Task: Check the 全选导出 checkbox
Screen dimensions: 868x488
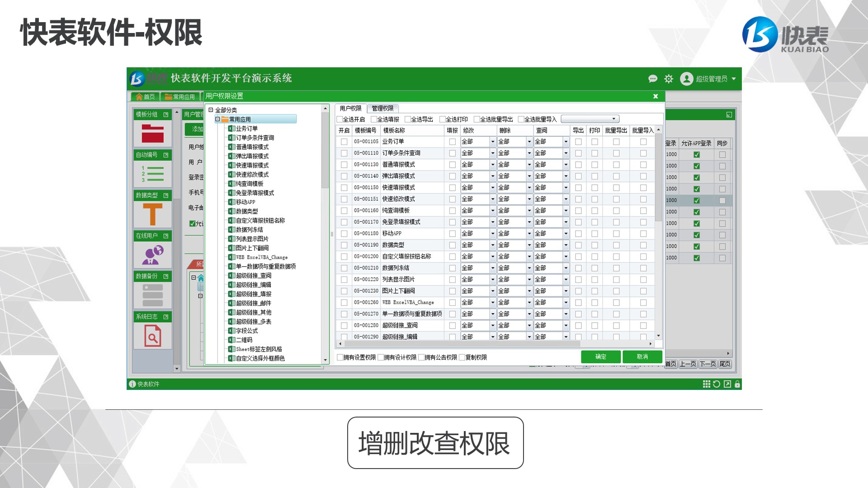Action: (408, 119)
